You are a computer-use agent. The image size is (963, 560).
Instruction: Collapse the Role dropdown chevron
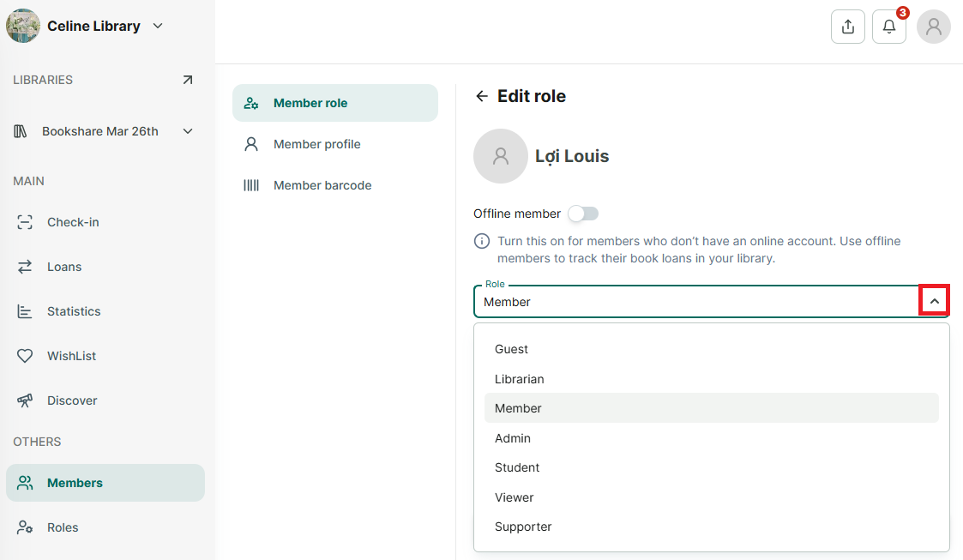[x=934, y=301]
